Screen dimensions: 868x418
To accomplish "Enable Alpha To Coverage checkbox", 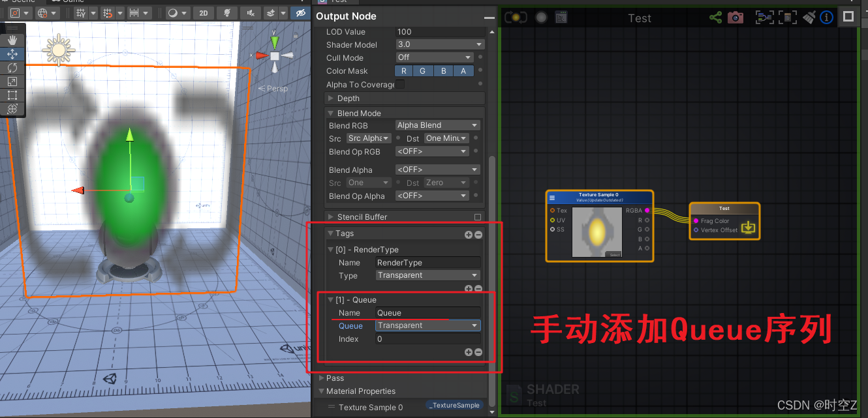I will coord(400,84).
